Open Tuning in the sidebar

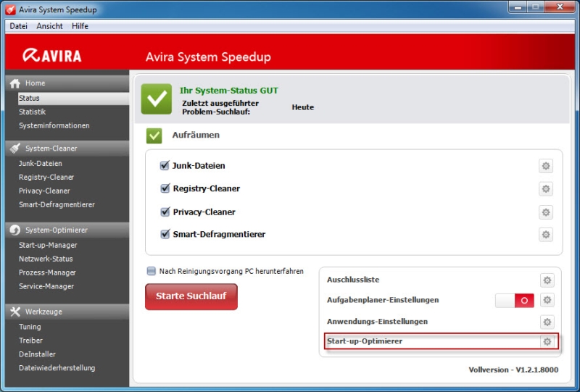[30, 327]
